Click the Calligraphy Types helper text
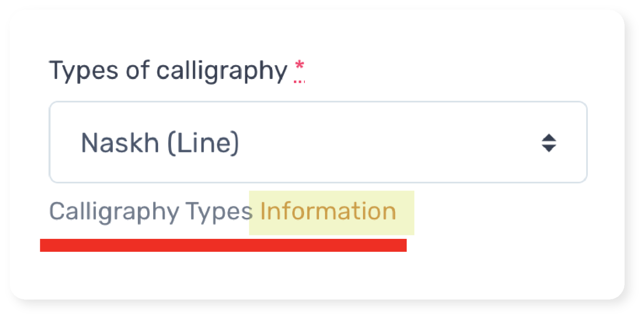This screenshot has height=319, width=644. coord(151,212)
